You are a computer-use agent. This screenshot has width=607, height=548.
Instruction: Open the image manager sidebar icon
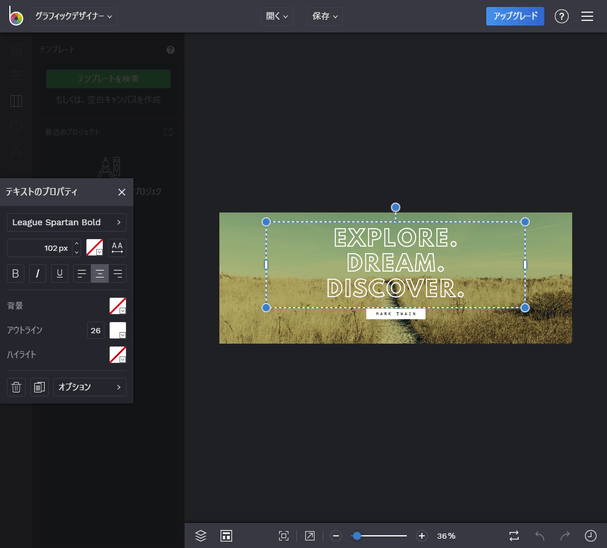(16, 50)
